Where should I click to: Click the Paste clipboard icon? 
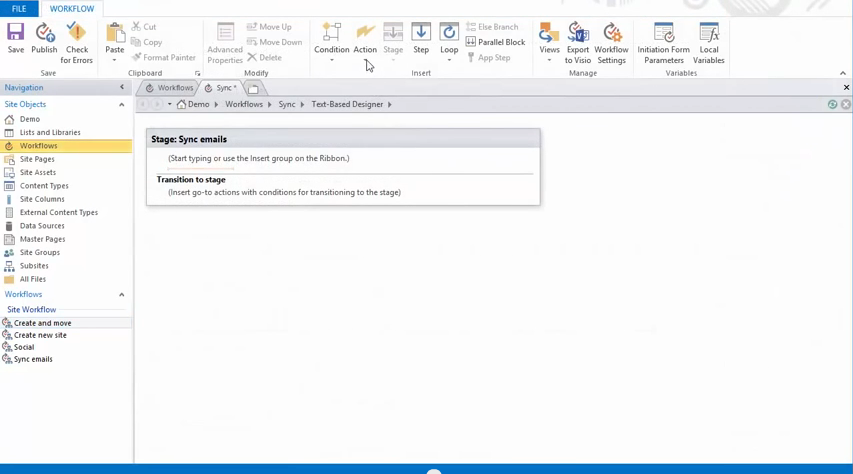click(x=115, y=33)
